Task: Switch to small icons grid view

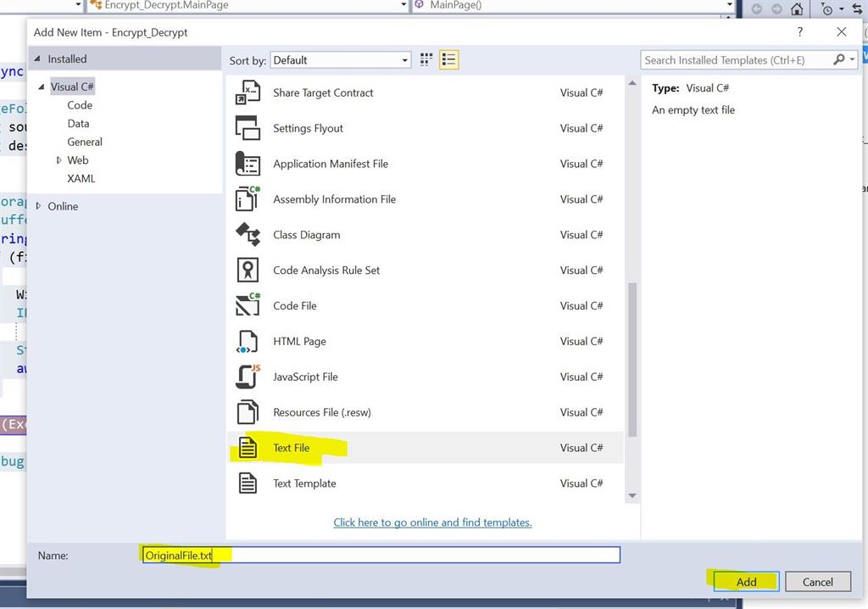Action: pos(426,60)
